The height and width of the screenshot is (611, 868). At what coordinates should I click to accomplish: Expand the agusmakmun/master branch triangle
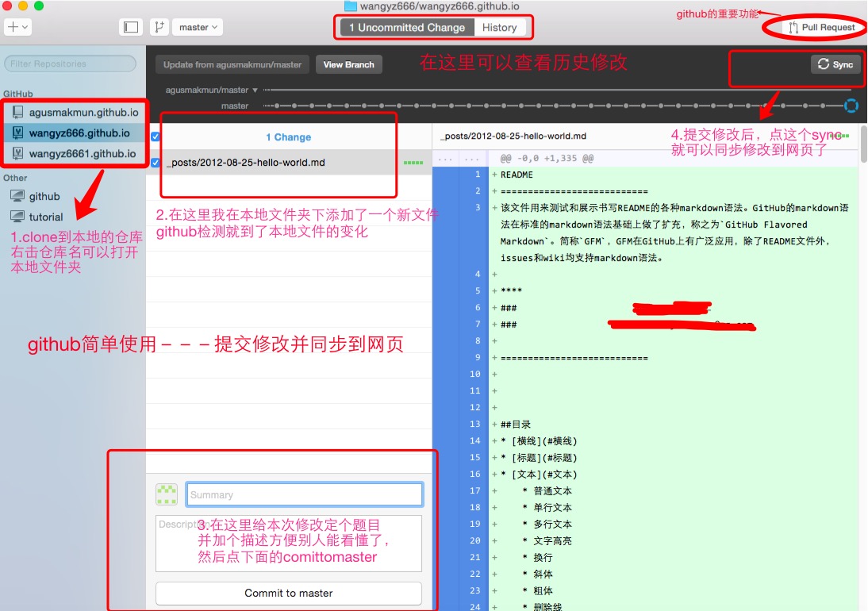coord(255,90)
